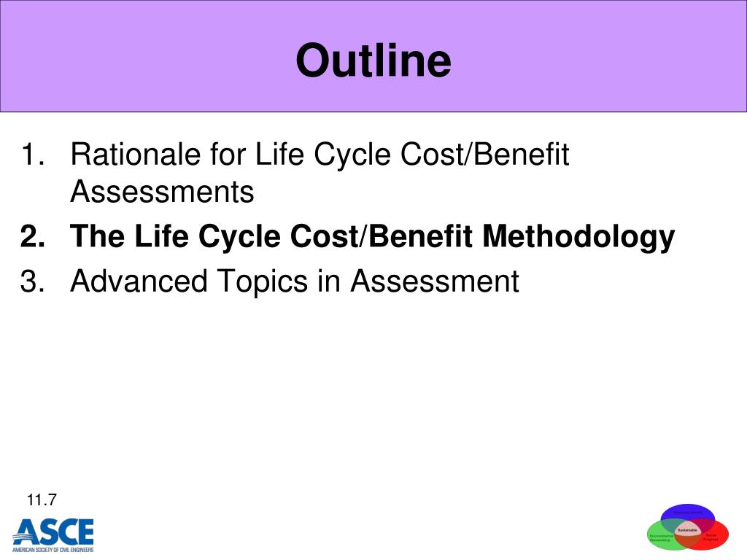Select the green Environmental Stewardship ellipse
Image resolution: width=747 pixels, height=560 pixels.
661,537
